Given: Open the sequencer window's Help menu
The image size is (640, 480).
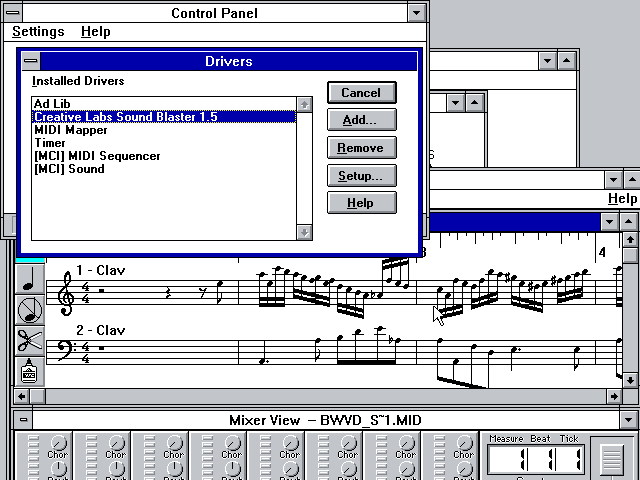Looking at the screenshot, I should click(622, 198).
